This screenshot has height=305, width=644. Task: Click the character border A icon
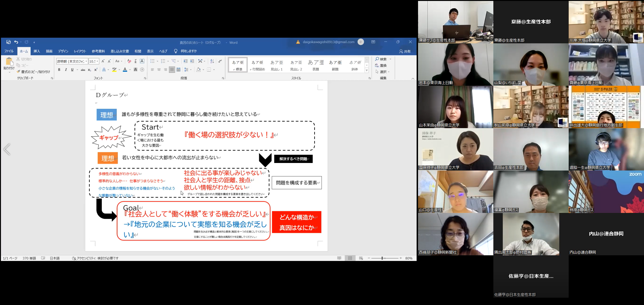[x=142, y=61]
